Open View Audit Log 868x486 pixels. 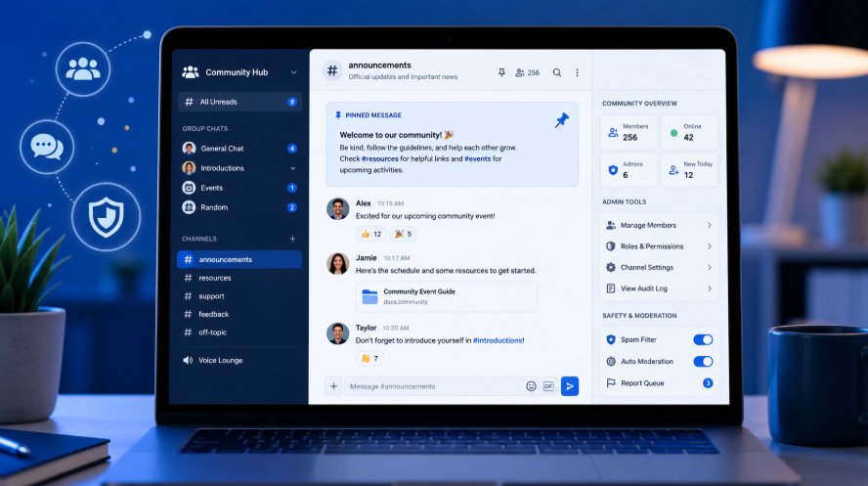[659, 288]
